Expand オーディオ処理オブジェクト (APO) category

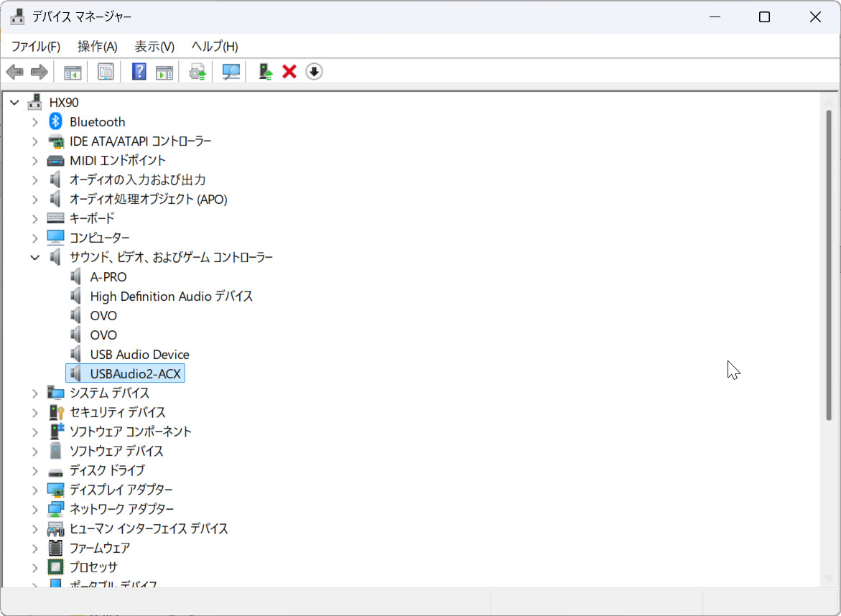(x=35, y=200)
